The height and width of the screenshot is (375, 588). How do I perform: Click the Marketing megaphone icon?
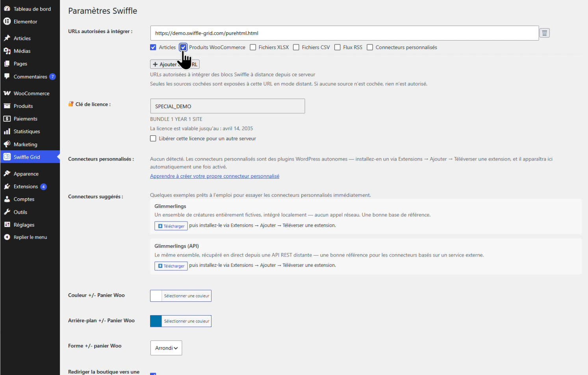tap(7, 144)
